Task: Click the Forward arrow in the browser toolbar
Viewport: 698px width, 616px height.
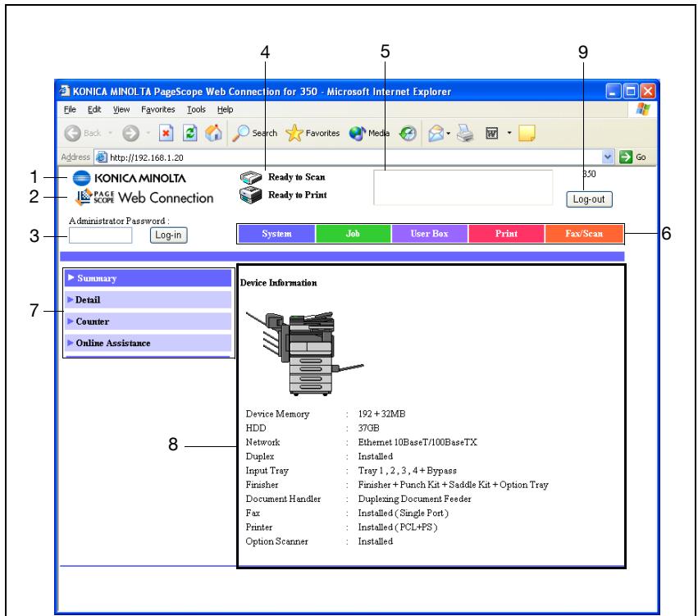Action: (131, 133)
